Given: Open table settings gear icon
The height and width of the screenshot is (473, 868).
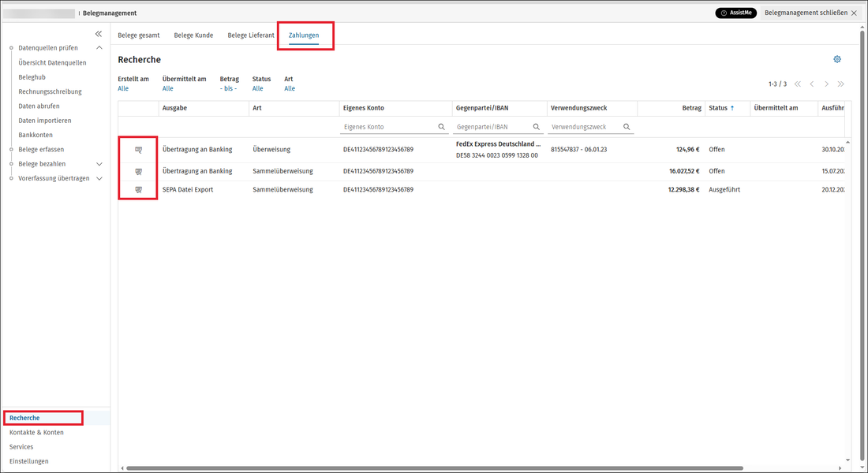Looking at the screenshot, I should tap(837, 59).
